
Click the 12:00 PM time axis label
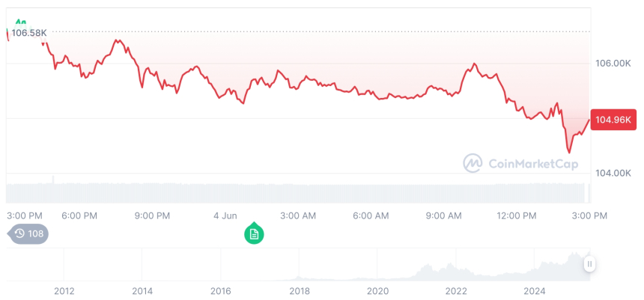pos(517,215)
